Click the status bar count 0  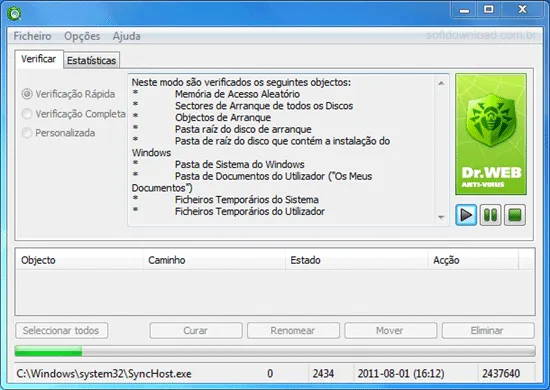point(270,374)
